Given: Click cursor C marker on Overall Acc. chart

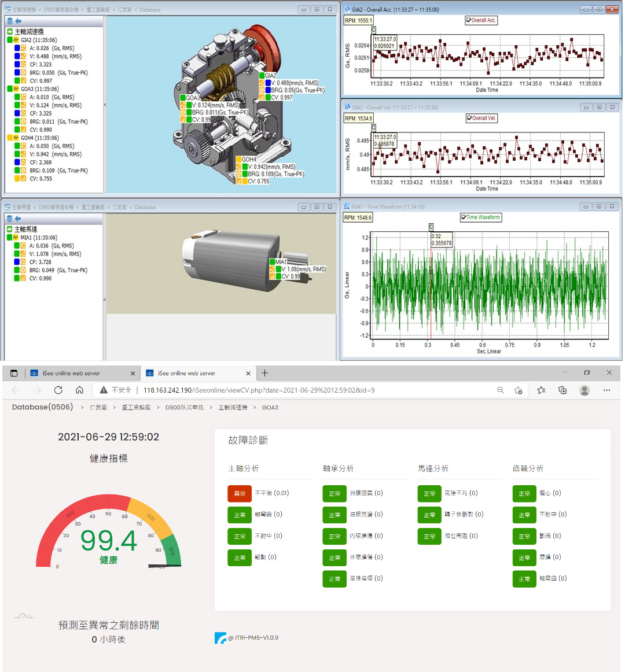Looking at the screenshot, I should pos(374,29).
